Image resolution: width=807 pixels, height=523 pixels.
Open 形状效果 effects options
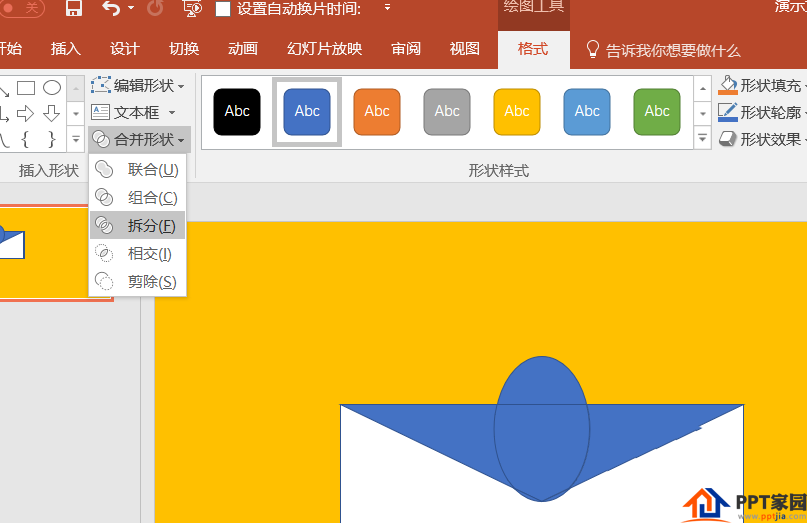click(x=762, y=139)
